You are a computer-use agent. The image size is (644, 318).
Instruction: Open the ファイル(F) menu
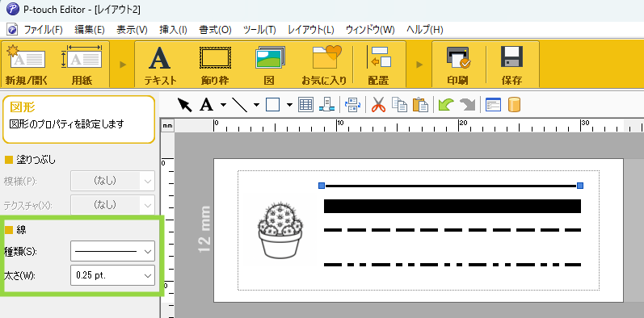[x=43, y=30]
